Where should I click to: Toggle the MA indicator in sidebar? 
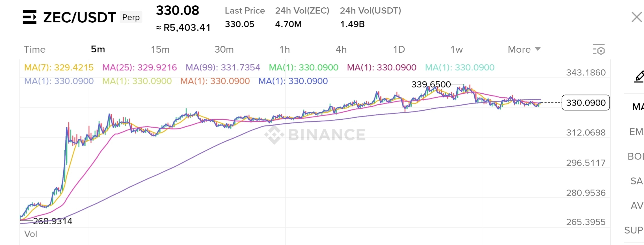point(638,107)
